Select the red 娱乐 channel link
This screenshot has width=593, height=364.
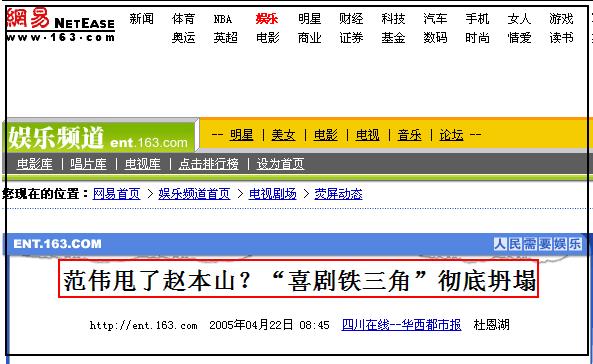point(267,19)
